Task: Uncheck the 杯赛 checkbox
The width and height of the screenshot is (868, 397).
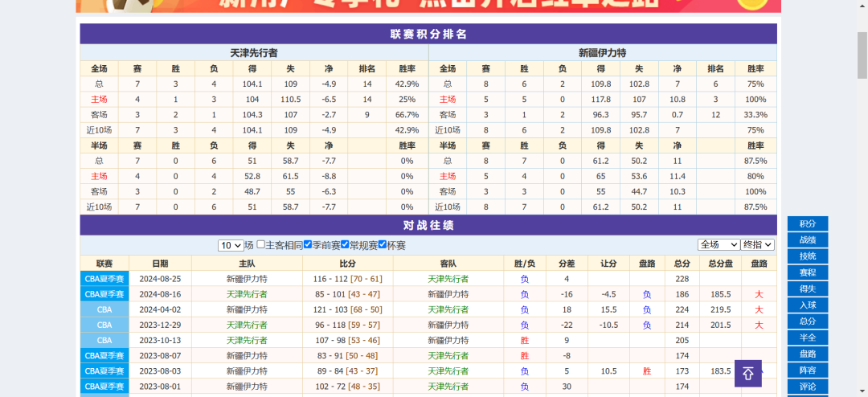Action: [x=383, y=244]
